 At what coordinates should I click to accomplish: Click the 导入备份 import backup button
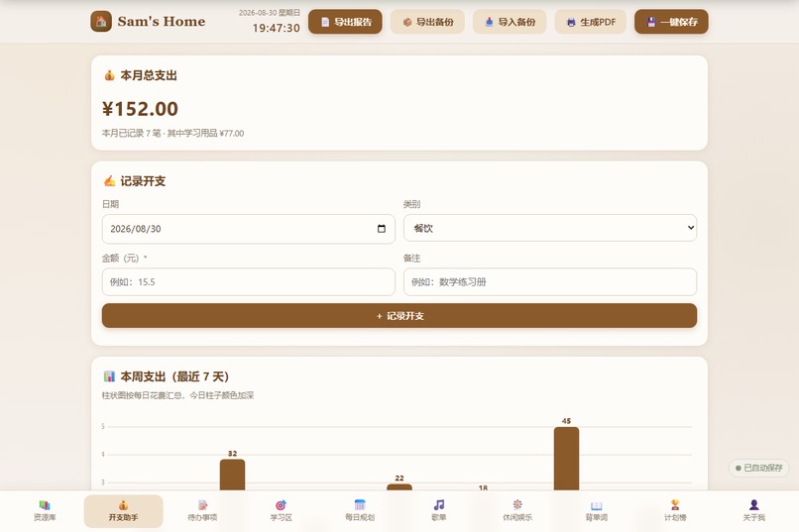pos(510,22)
